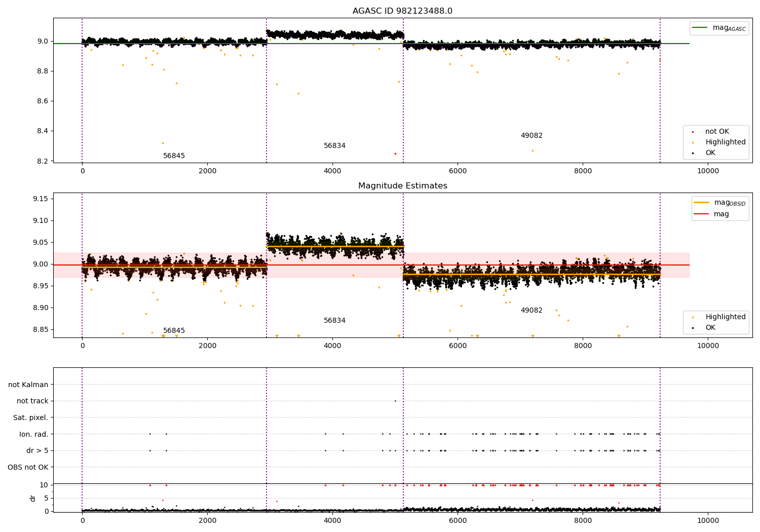
Task: Click the 8.85 y-axis tick label
Action: point(40,330)
